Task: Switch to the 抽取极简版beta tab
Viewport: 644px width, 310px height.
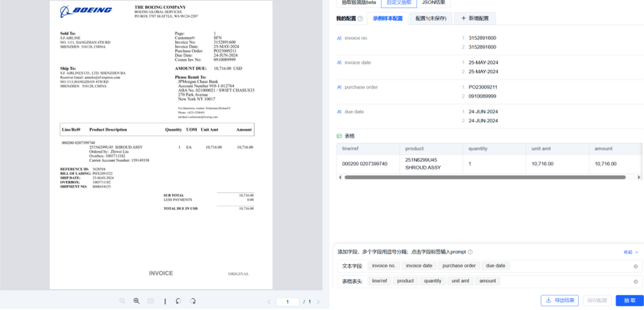Action: 359,3
